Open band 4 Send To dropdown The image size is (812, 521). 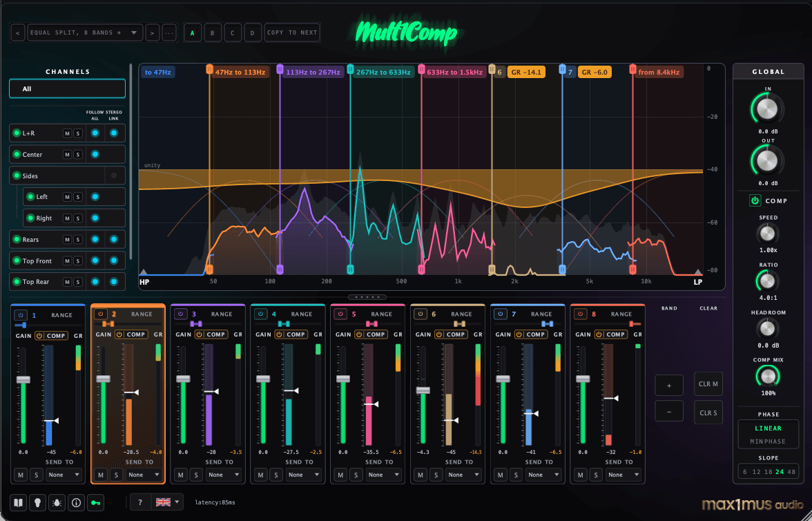click(303, 475)
